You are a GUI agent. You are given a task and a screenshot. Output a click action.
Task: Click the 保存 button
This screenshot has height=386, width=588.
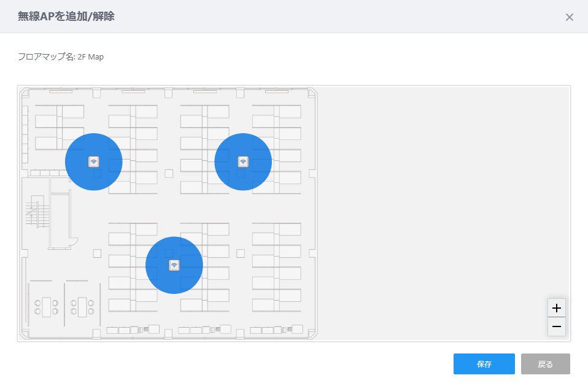pos(484,364)
